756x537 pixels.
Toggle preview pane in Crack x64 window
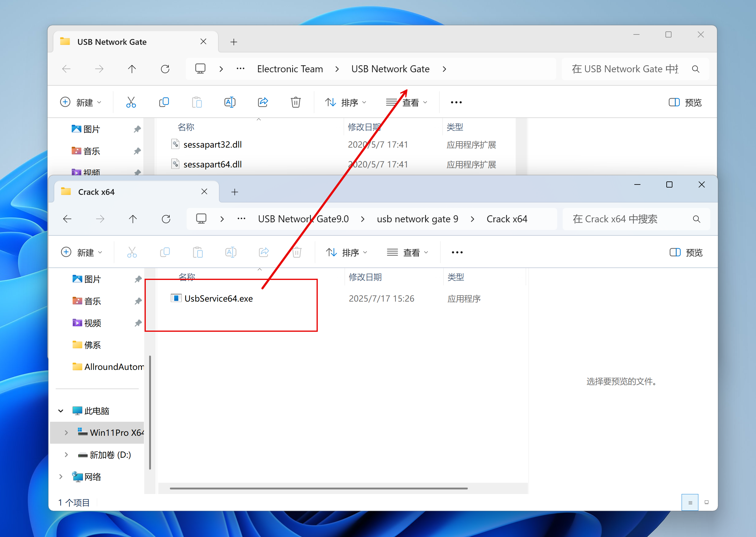coord(686,252)
